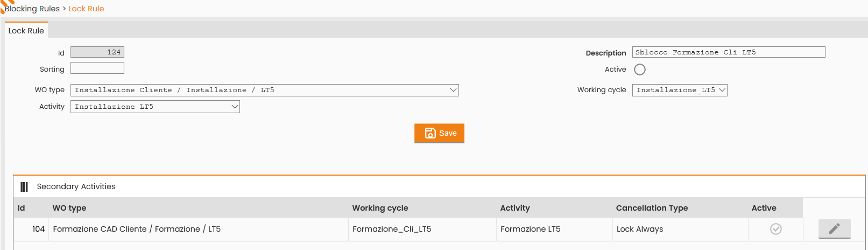The image size is (868, 250).
Task: Click the Working cycle column header
Action: tap(380, 208)
